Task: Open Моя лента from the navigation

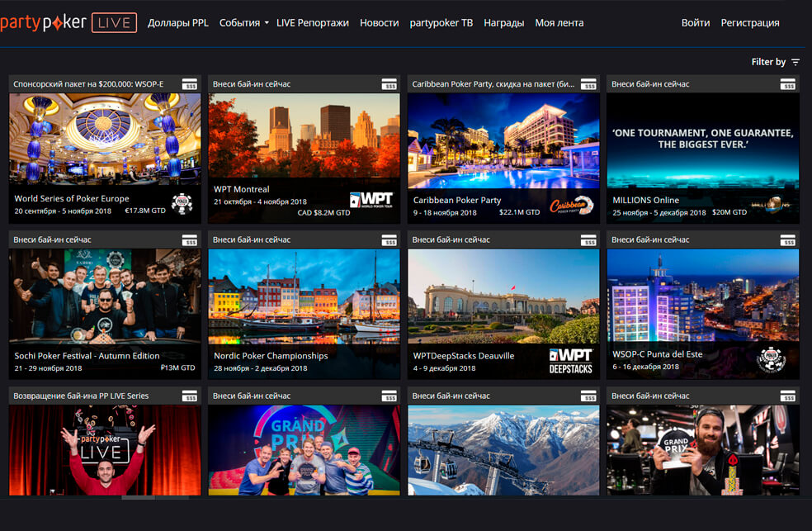Action: (559, 23)
